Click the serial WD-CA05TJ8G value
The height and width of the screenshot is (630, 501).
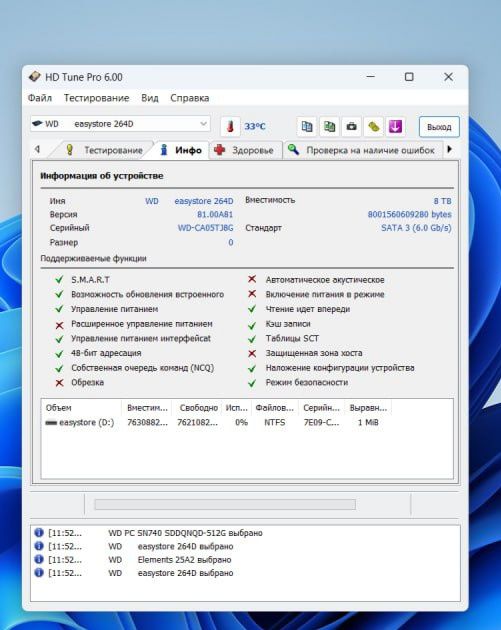(205, 228)
